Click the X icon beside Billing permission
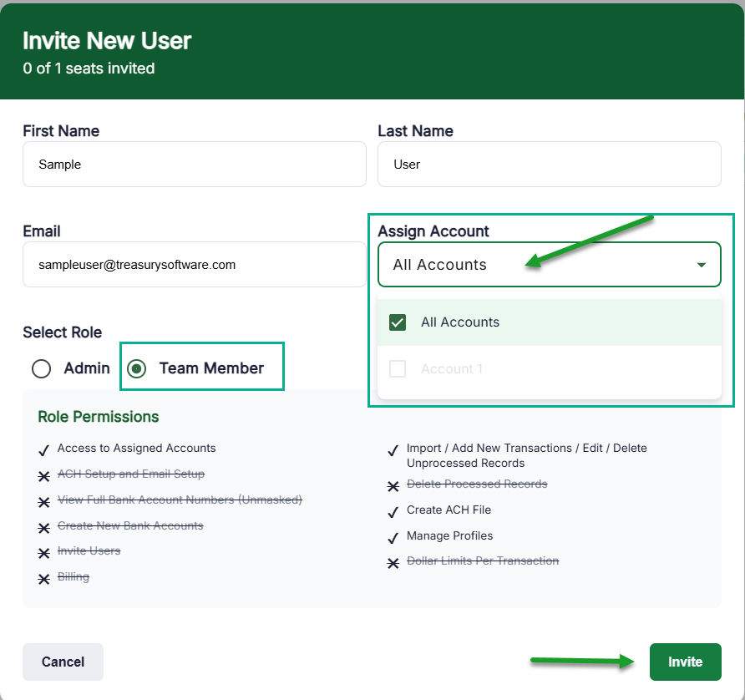This screenshot has width=745, height=700. [x=43, y=579]
